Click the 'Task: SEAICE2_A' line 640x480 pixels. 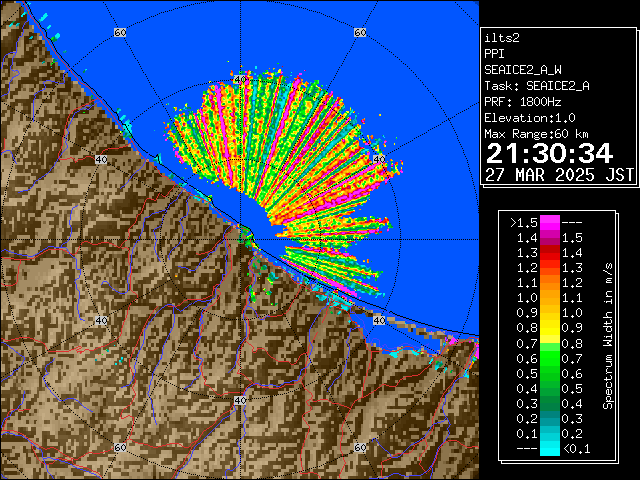click(x=537, y=86)
